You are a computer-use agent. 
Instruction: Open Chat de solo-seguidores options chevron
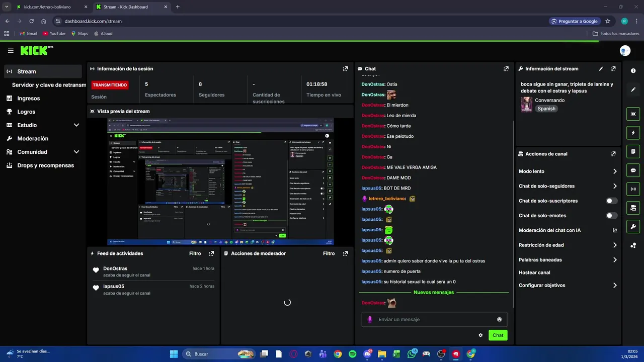[x=615, y=186]
